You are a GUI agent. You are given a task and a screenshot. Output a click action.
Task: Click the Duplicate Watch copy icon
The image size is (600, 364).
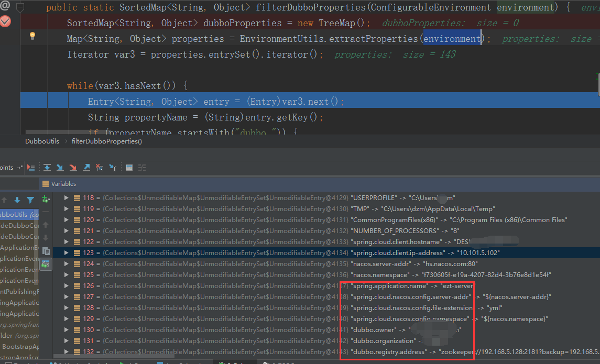point(46,251)
